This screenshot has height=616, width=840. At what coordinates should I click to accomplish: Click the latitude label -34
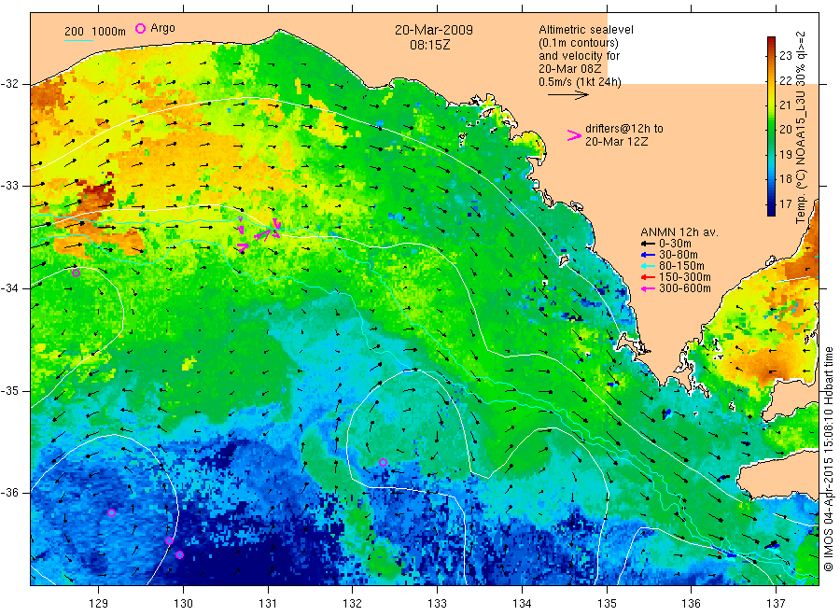click(9, 288)
